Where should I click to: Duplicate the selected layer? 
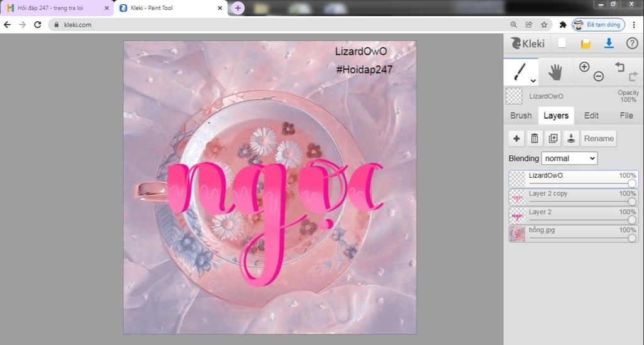point(553,139)
